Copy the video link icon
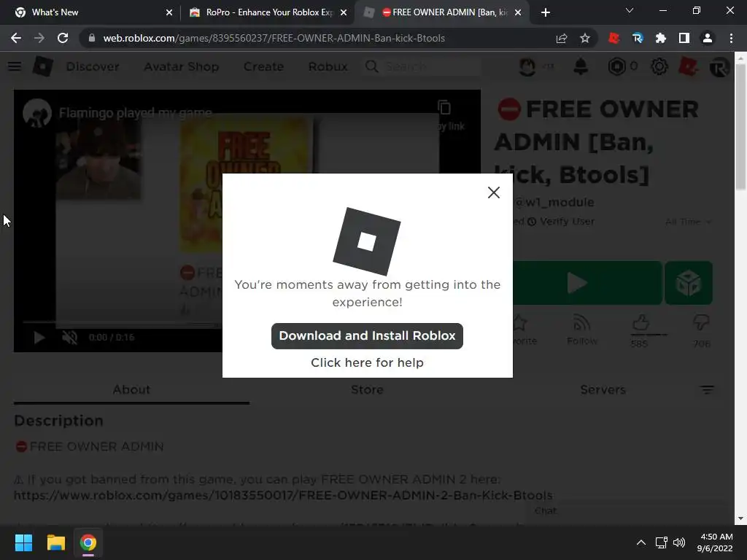This screenshot has width=747, height=560. (444, 108)
